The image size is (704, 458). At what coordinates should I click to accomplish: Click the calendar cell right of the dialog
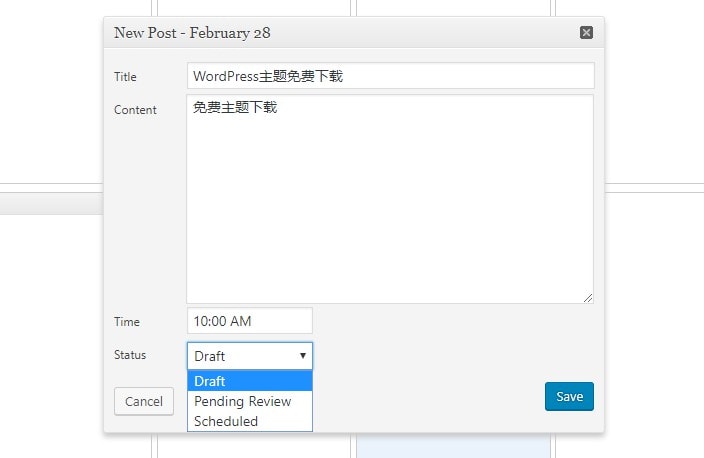click(654, 300)
